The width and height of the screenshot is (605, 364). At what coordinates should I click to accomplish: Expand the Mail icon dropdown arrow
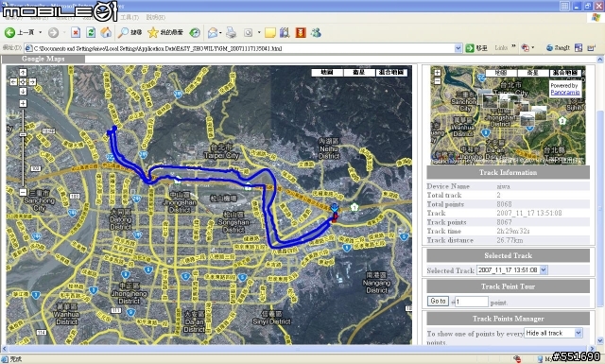[x=220, y=33]
